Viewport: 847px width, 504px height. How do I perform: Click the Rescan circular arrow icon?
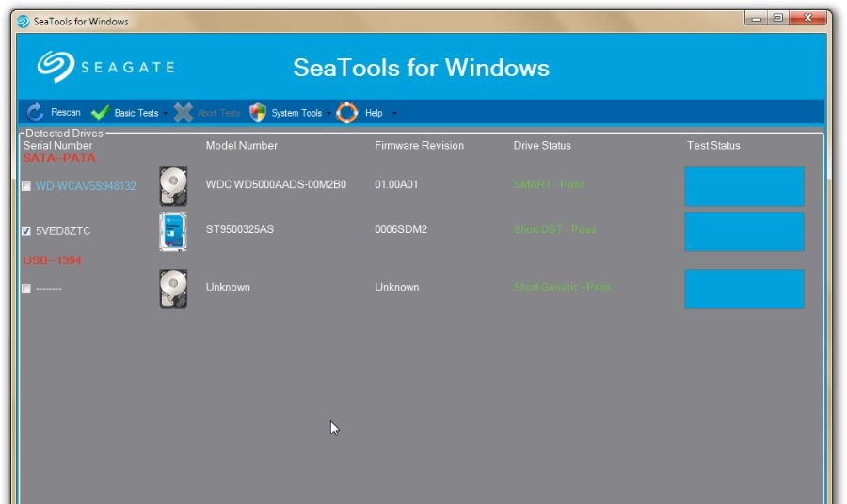(36, 113)
